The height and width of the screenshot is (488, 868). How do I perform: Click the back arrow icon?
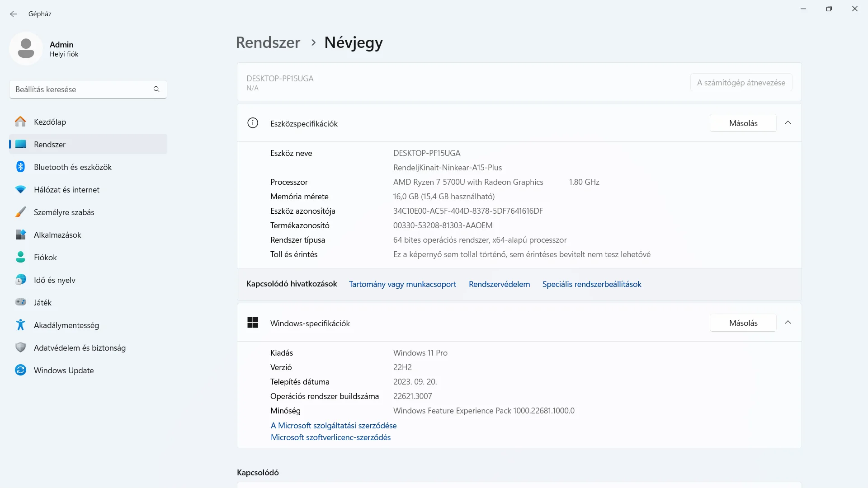click(x=14, y=14)
